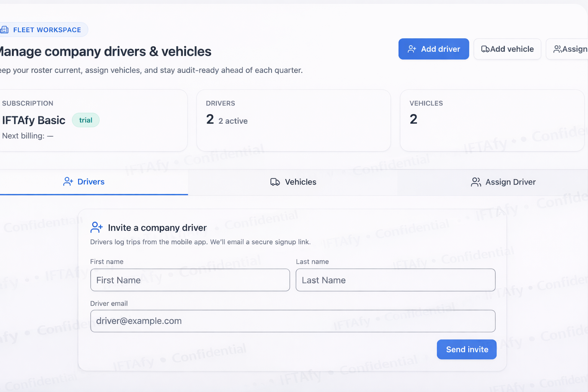Click the truck icon on the Vehicles tab

coord(274,182)
